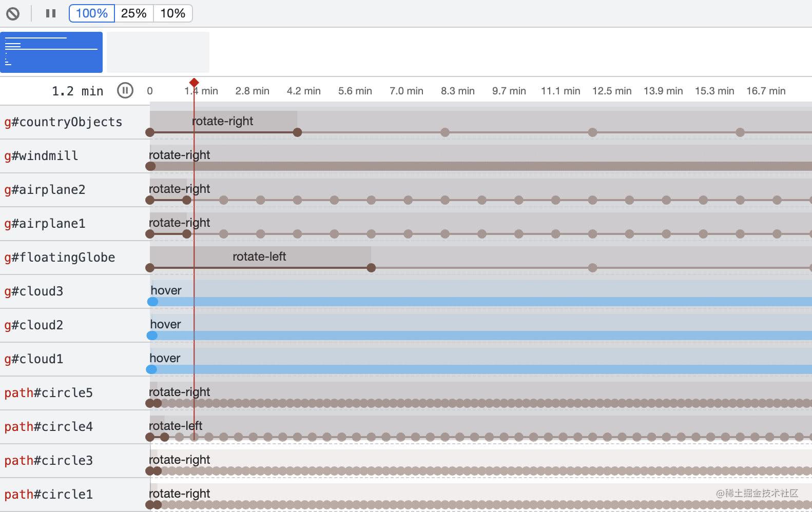This screenshot has height=512, width=812.
Task: Click the 8.3 min timeline ruler mark
Action: 458,91
